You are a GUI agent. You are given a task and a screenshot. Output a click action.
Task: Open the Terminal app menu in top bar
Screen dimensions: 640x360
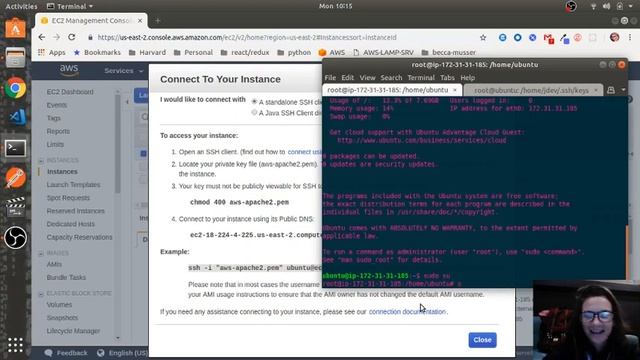click(x=70, y=6)
